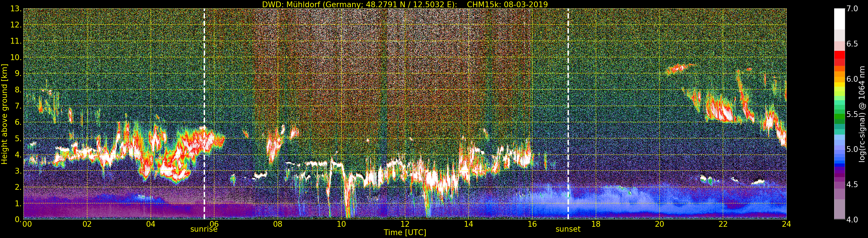Click time tick label 20
This screenshot has height=238, width=868.
pos(659,224)
